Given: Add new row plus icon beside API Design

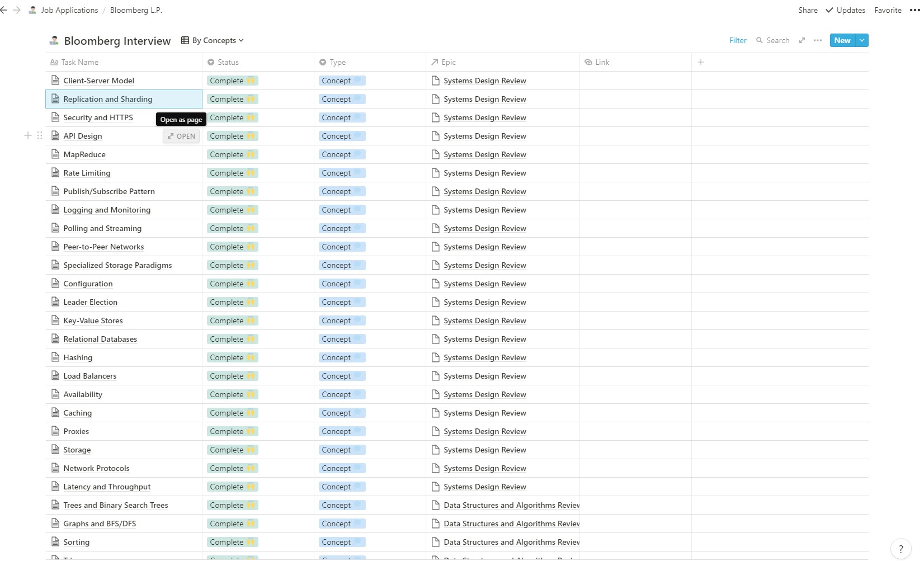Looking at the screenshot, I should [28, 135].
